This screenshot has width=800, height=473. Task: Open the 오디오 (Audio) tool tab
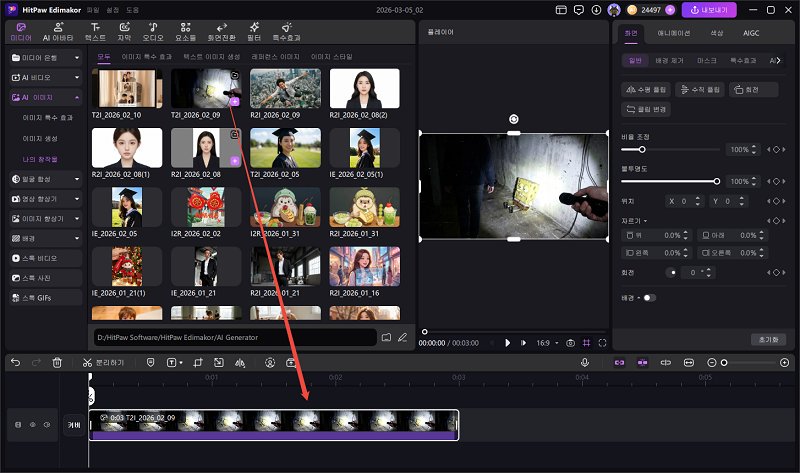coord(153,30)
